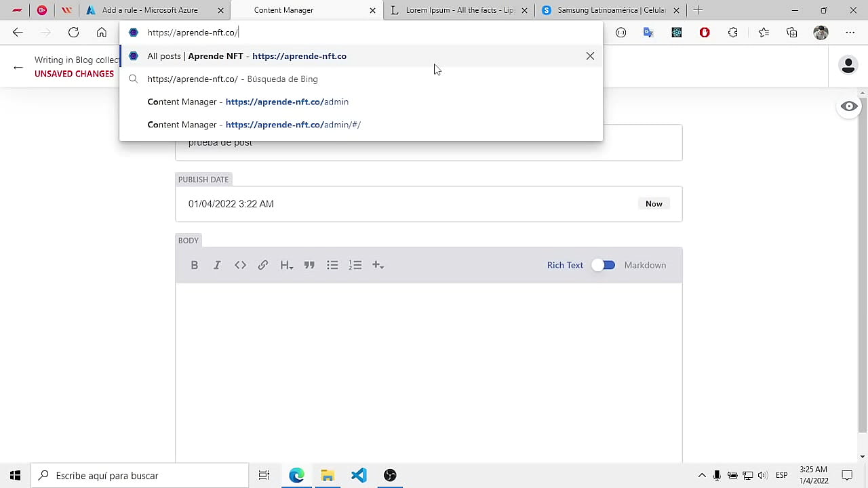868x488 pixels.
Task: Toggle Rich Text to Markdown switch
Action: (x=603, y=265)
